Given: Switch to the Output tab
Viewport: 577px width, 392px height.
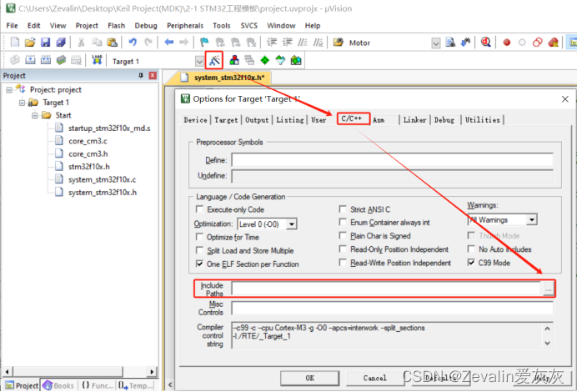Looking at the screenshot, I should [x=257, y=120].
